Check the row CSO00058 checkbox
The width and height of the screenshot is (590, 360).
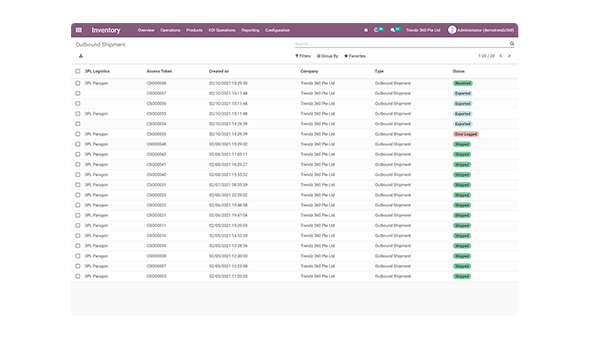78,83
